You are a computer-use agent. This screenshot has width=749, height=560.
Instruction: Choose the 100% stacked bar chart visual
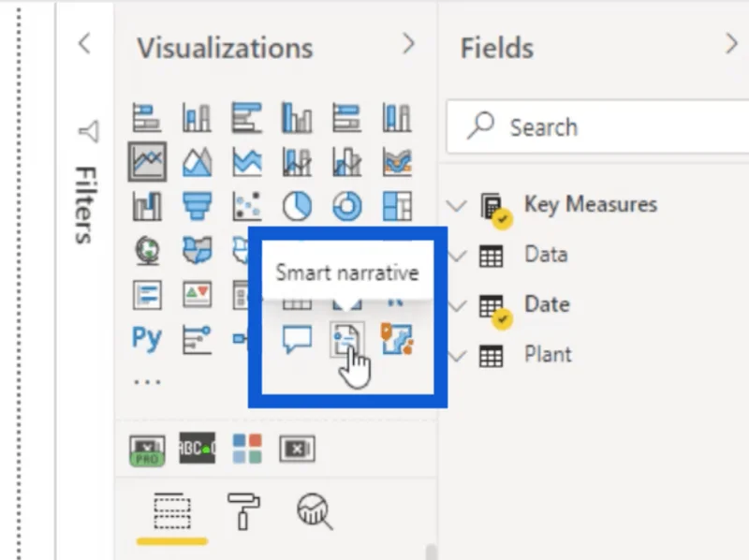pyautogui.click(x=346, y=117)
